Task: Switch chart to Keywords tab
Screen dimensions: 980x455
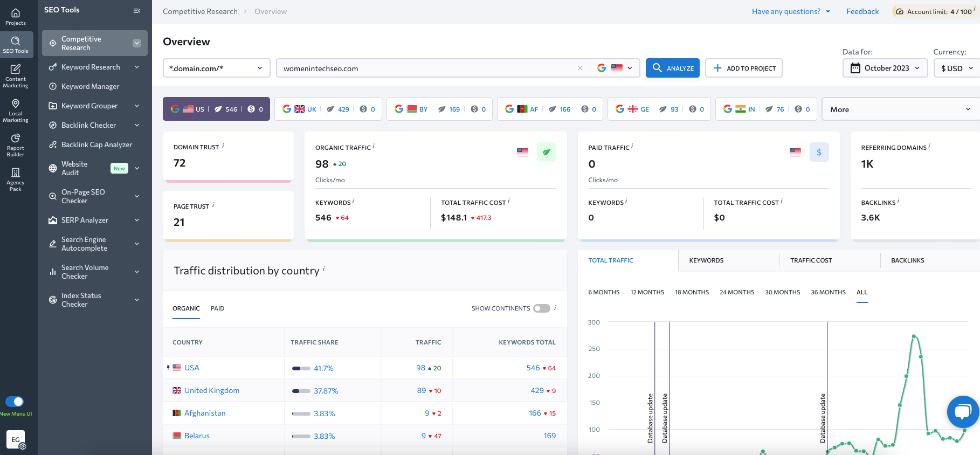Action: click(706, 260)
